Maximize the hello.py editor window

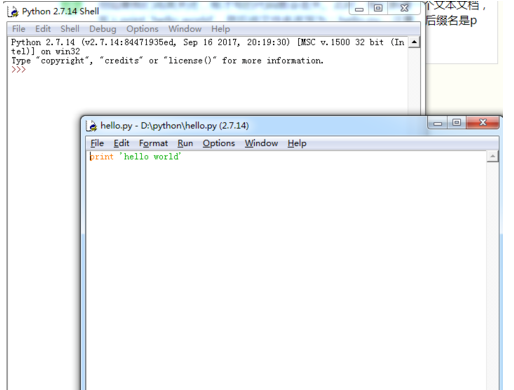457,123
